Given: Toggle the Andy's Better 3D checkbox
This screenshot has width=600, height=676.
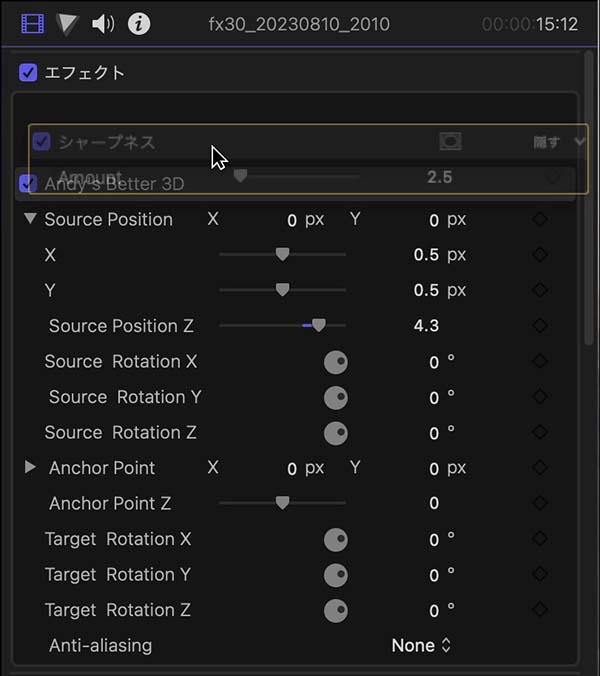Looking at the screenshot, I should 28,184.
